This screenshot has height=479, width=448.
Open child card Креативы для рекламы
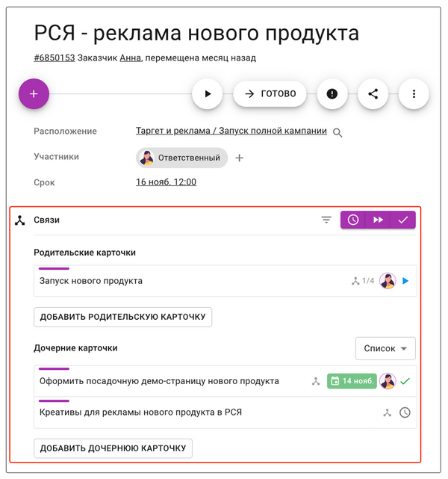pos(225,412)
